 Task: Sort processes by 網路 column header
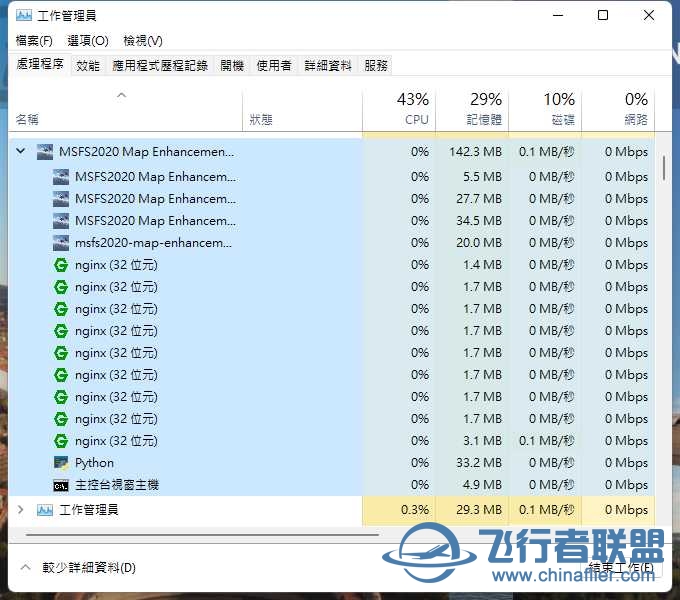coord(618,109)
